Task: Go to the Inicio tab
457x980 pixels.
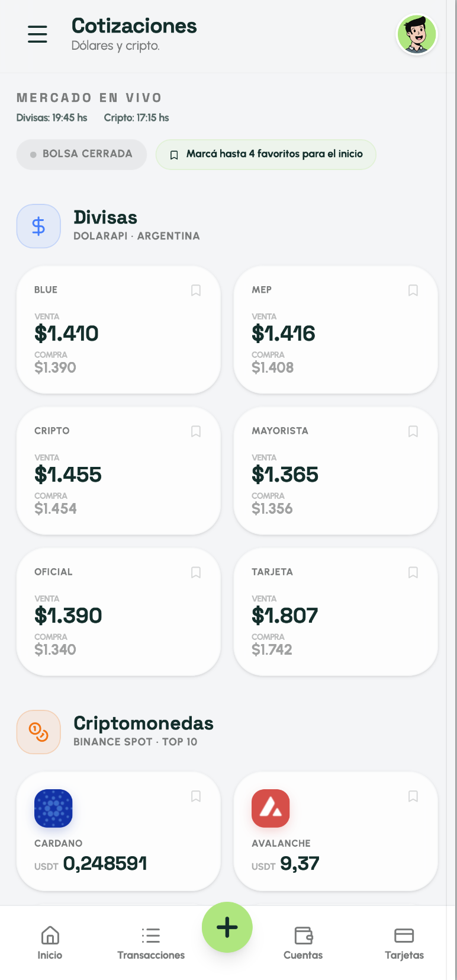Action: click(x=50, y=942)
